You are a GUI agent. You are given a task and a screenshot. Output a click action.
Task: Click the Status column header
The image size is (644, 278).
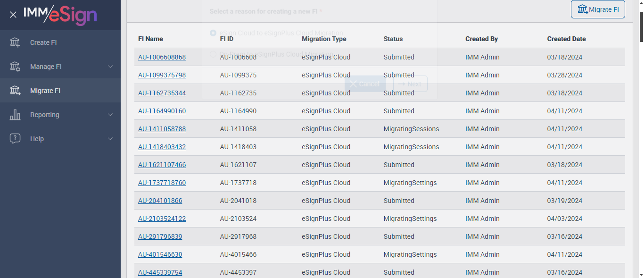(x=393, y=39)
